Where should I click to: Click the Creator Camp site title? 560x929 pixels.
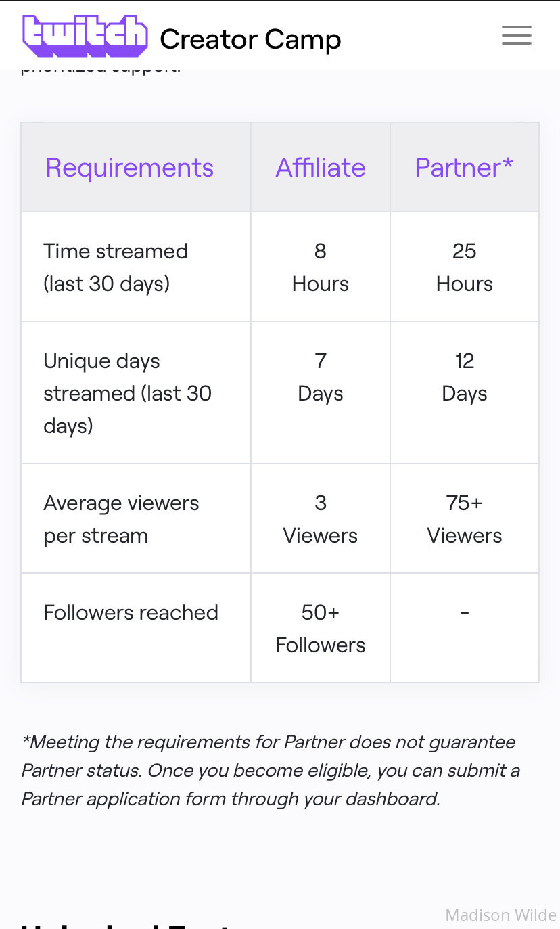[250, 39]
